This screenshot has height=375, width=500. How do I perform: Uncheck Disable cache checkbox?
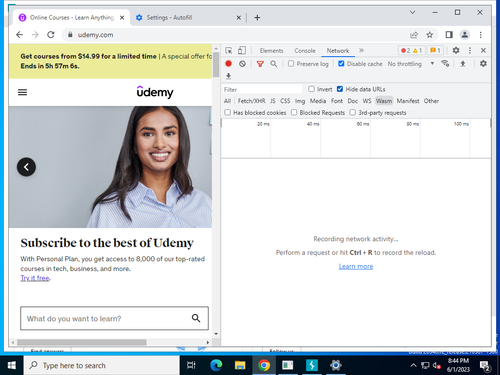pyautogui.click(x=341, y=63)
